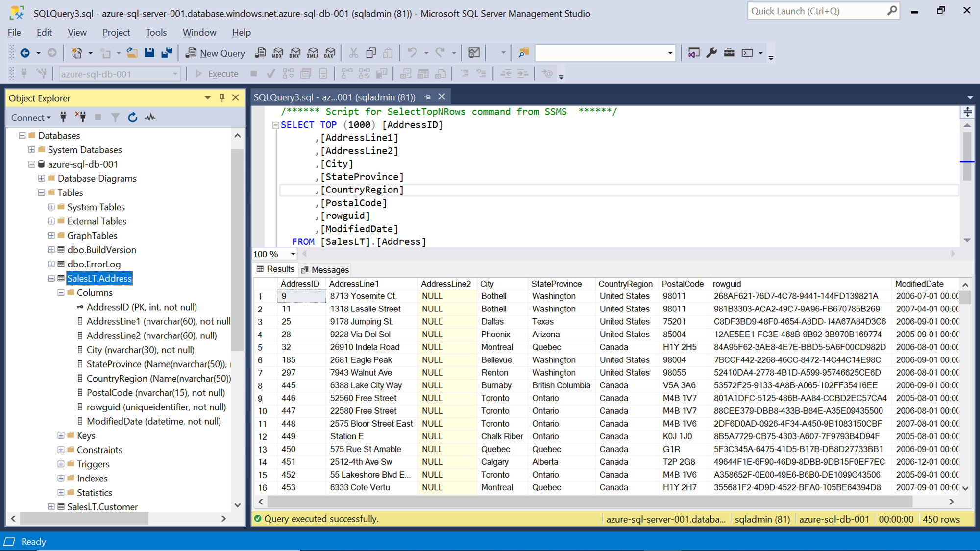Parse the query with the checkmark icon

[x=270, y=73]
